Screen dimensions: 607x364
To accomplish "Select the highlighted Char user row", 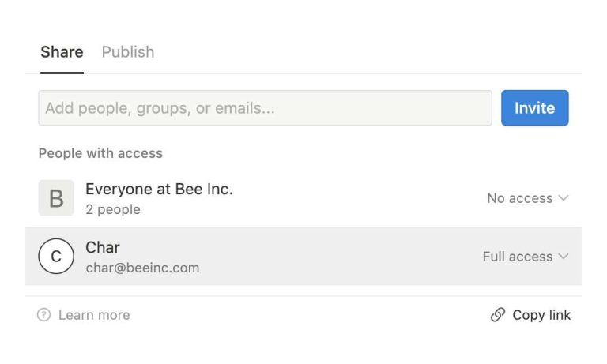I will (316, 257).
